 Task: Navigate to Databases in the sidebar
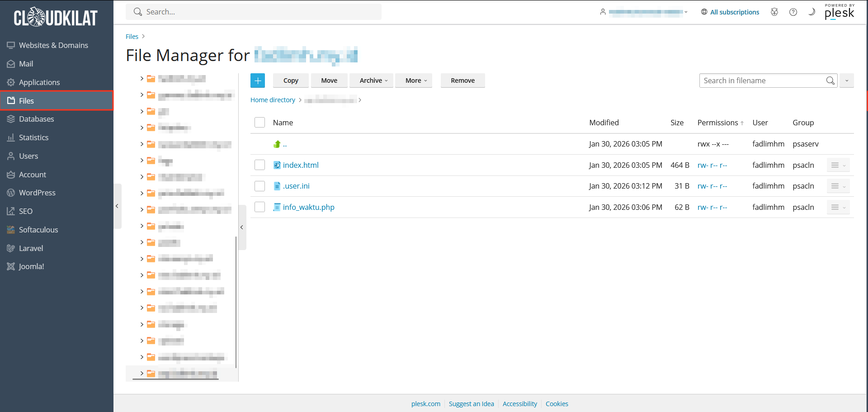[36, 118]
